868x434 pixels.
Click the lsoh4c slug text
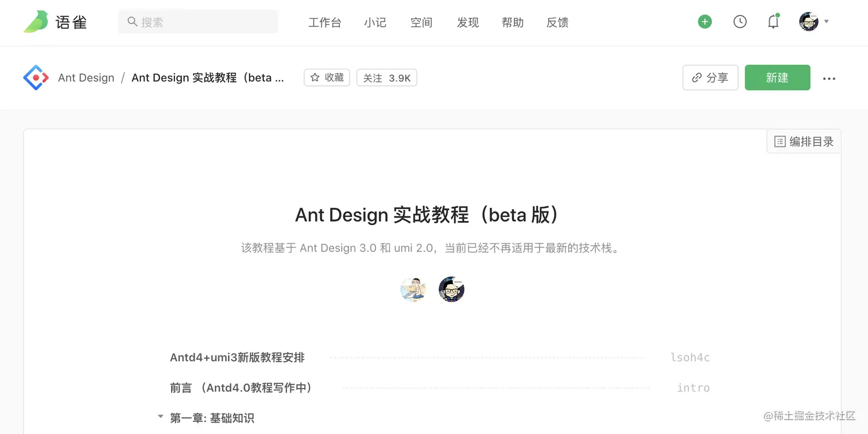pos(690,358)
